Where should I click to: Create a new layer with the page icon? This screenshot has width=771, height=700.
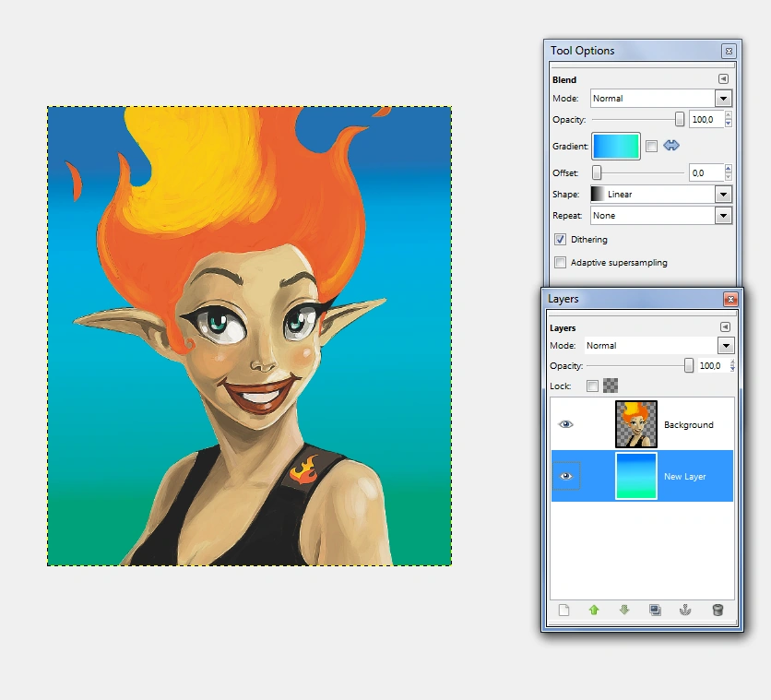[564, 610]
